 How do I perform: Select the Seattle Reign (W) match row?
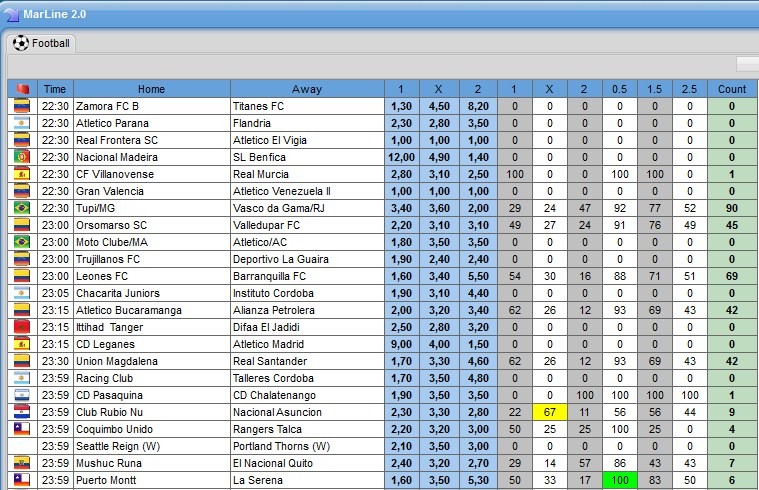click(x=151, y=446)
